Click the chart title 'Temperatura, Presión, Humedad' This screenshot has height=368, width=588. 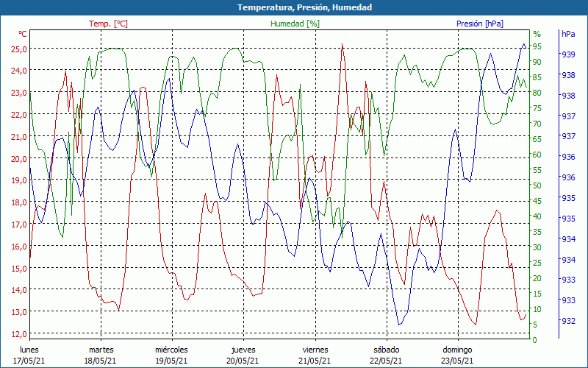pos(304,7)
